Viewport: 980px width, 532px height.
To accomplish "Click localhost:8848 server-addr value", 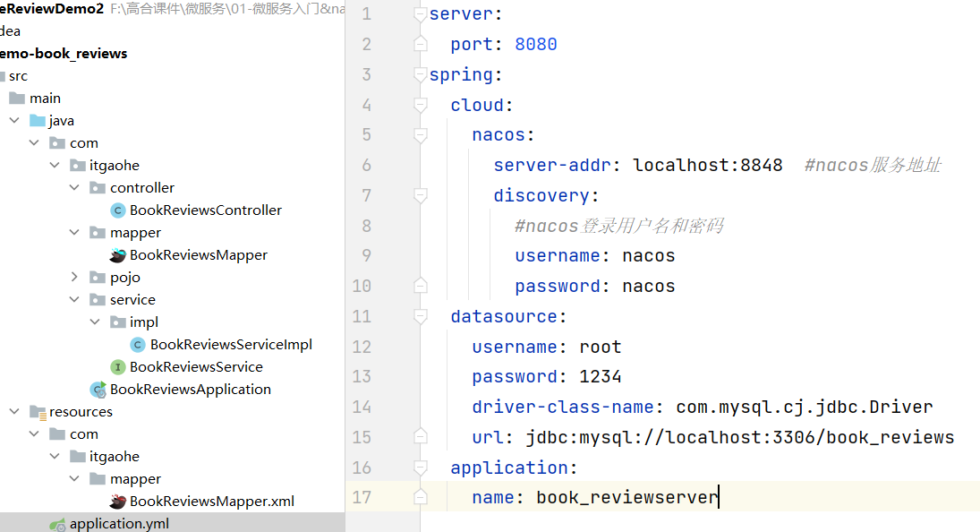I will pos(708,165).
